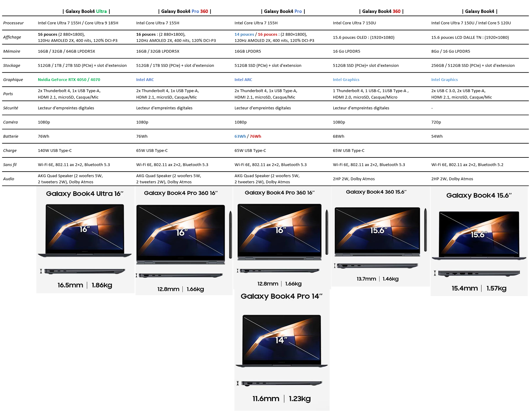Click the thickness icon beside Pro 14" profile

point(238,383)
